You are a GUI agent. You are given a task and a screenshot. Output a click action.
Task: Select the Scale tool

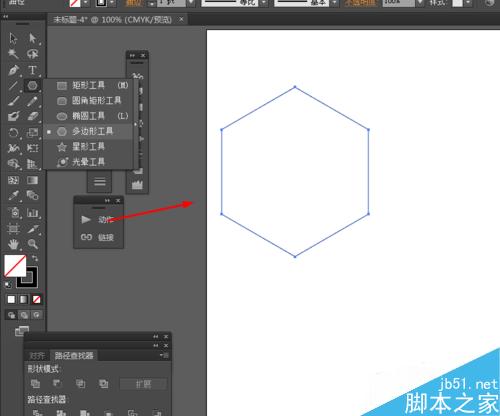coord(32,133)
